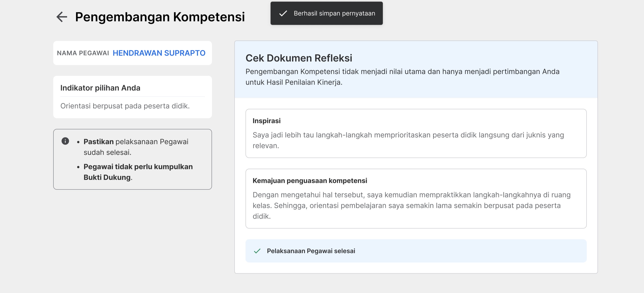Select the text Orientasi berpusat pada peserta didik
Viewport: 644px width, 293px height.
125,106
